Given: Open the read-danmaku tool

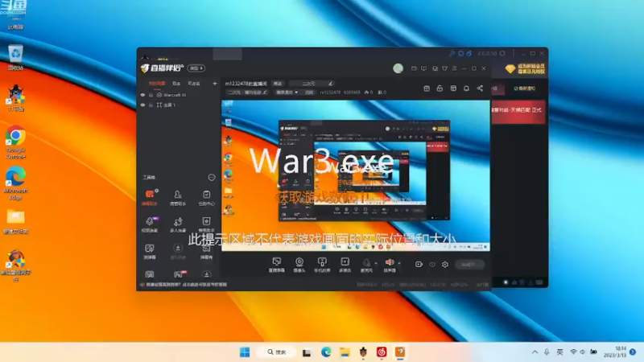Looking at the screenshot, I should tap(150, 251).
